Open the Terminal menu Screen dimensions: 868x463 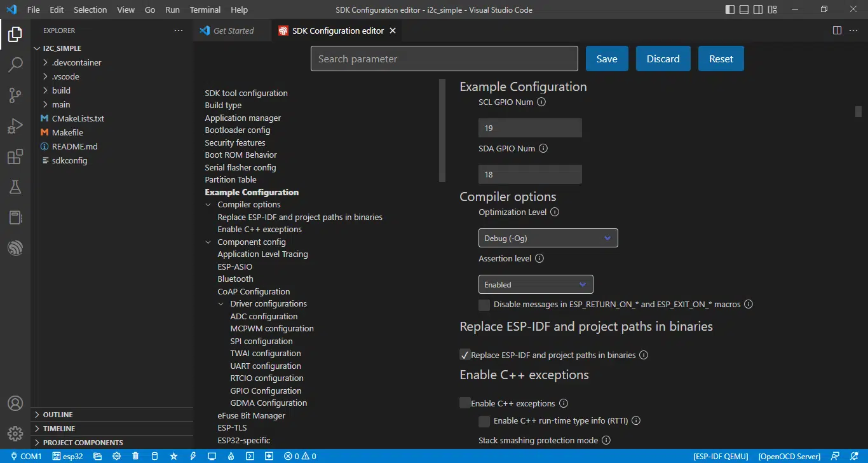[205, 10]
